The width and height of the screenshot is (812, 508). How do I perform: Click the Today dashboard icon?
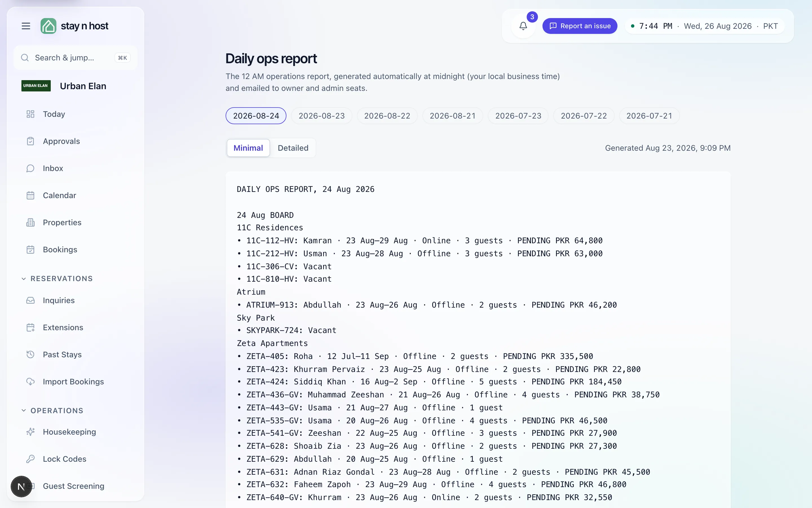click(30, 114)
